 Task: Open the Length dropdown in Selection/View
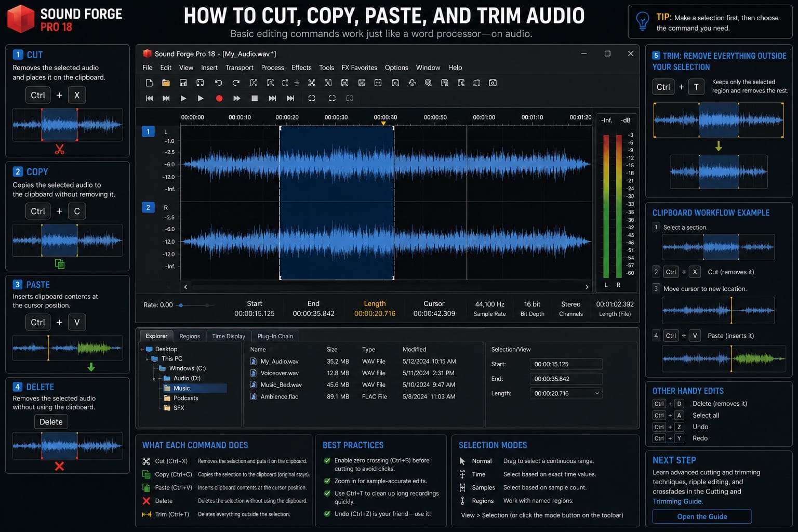[597, 393]
